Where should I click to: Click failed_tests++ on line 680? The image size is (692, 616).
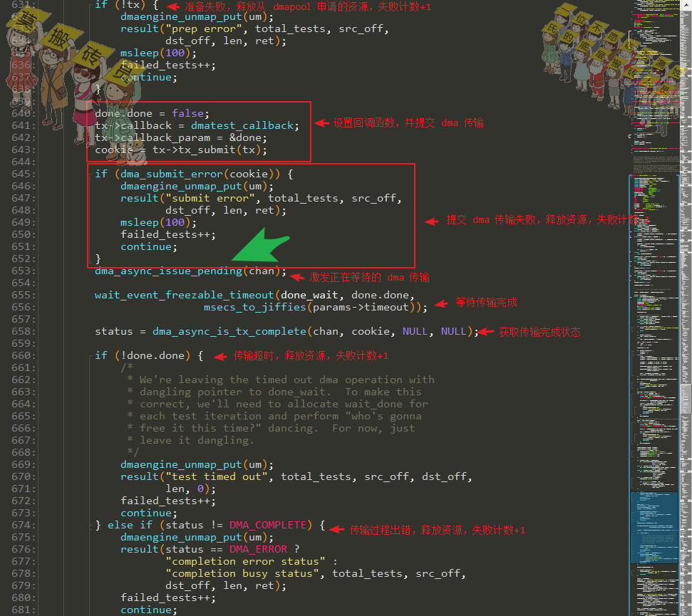click(x=165, y=598)
